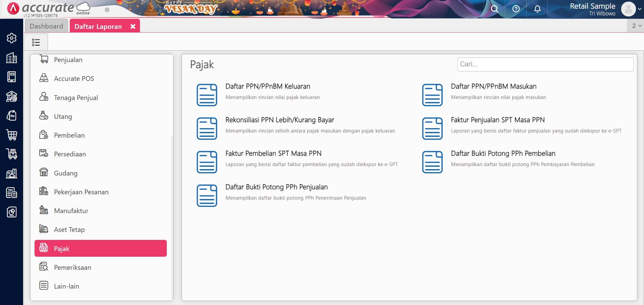Open the Daftar PPN/PPnBM Keluaran report icon
This screenshot has height=305, width=644.
tap(207, 95)
